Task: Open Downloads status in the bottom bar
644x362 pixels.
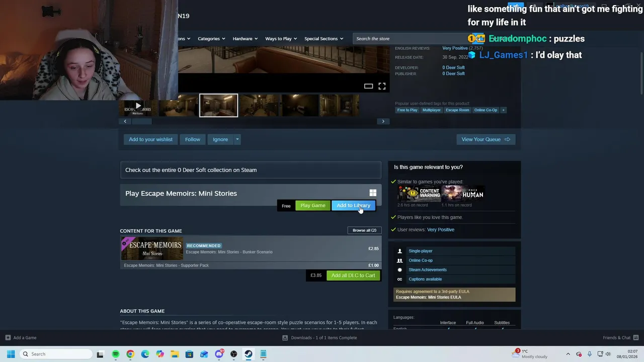Action: click(320, 338)
